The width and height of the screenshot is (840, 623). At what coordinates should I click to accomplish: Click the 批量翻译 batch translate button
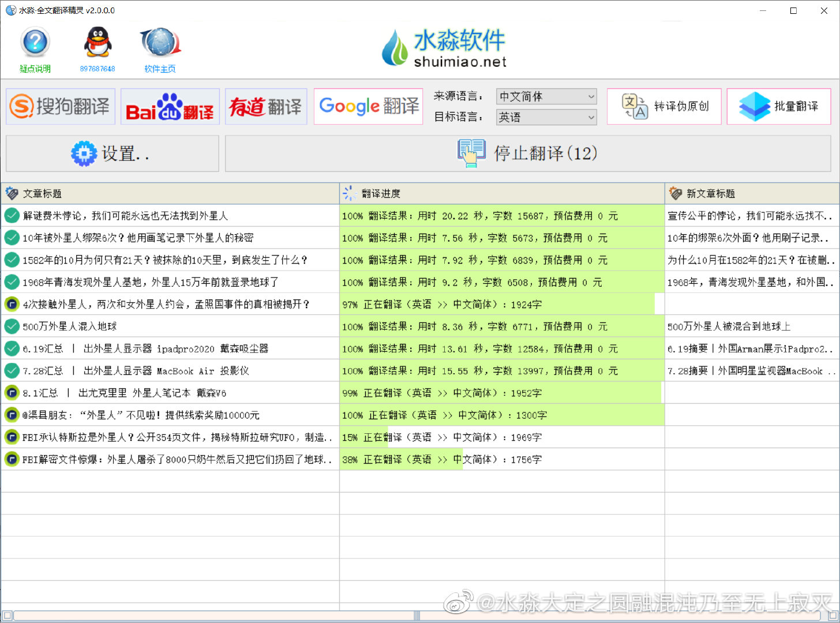[778, 107]
